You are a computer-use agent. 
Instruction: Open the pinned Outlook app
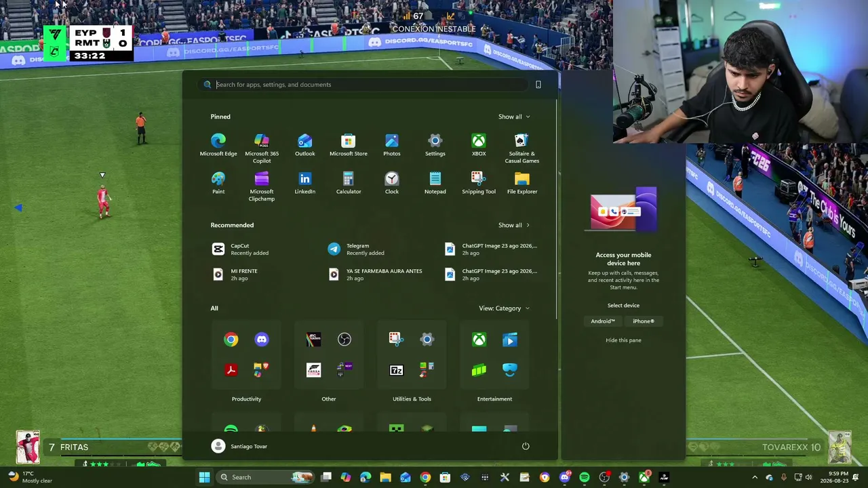tap(305, 145)
